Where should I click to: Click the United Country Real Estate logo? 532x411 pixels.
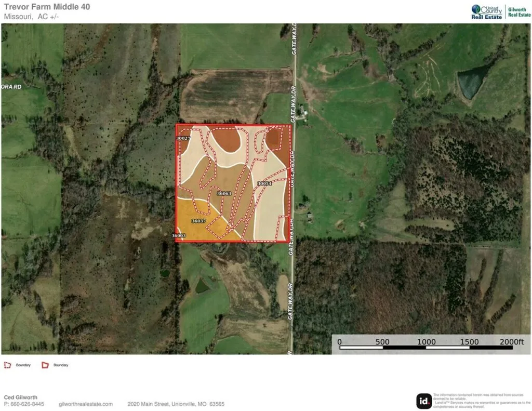(x=487, y=11)
